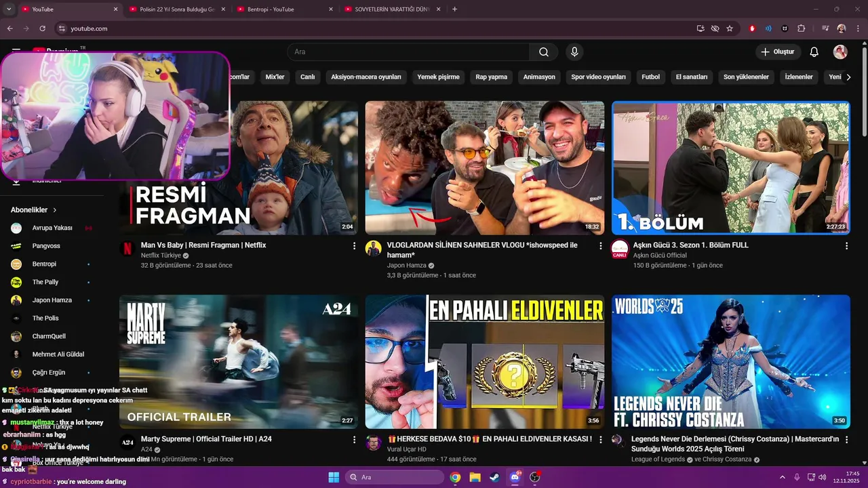Image resolution: width=868 pixels, height=488 pixels.
Task: Open Aşkın Gücü Official channel avatar
Action: pos(620,249)
